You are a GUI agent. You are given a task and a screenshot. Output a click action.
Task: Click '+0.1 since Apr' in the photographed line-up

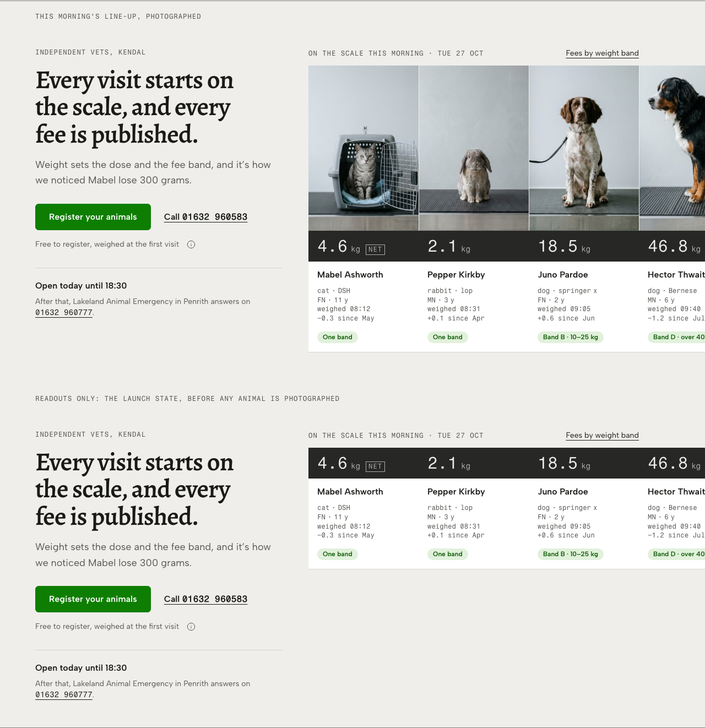[x=456, y=318]
